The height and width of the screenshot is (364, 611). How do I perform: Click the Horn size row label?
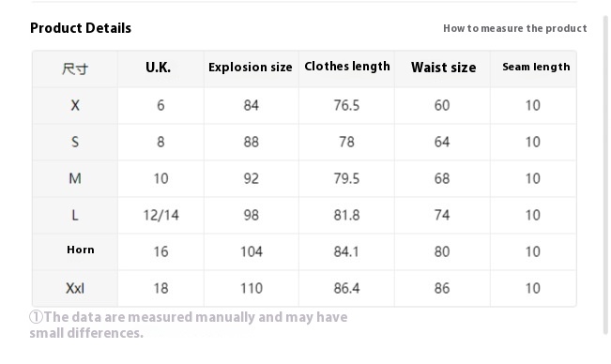click(x=81, y=250)
